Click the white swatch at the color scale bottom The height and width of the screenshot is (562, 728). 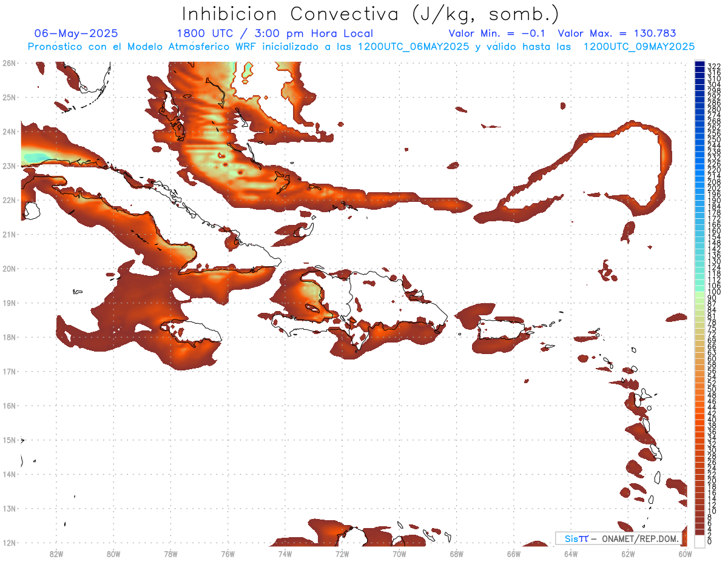click(x=699, y=541)
